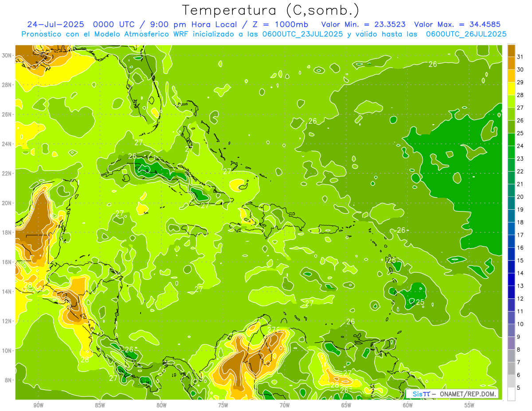Click the 'Sisπ' logo text
Image resolution: width=532 pixels, height=411 pixels.
click(x=421, y=394)
